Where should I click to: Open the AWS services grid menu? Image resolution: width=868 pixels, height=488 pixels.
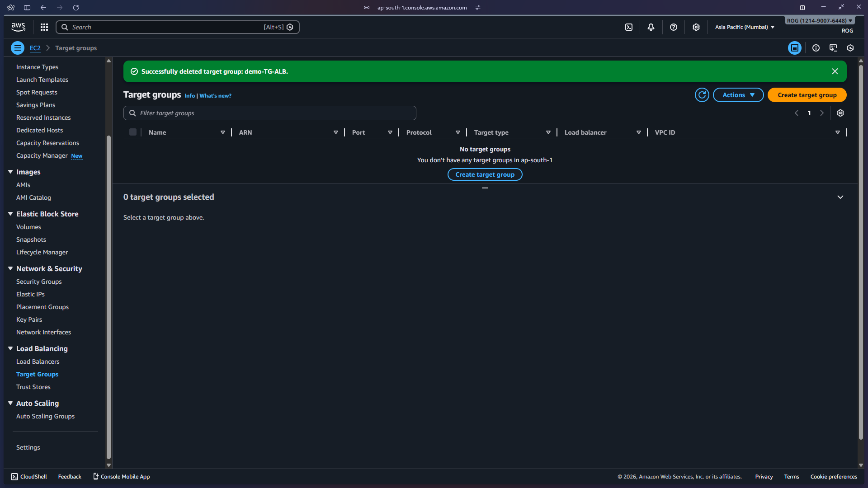coord(44,27)
